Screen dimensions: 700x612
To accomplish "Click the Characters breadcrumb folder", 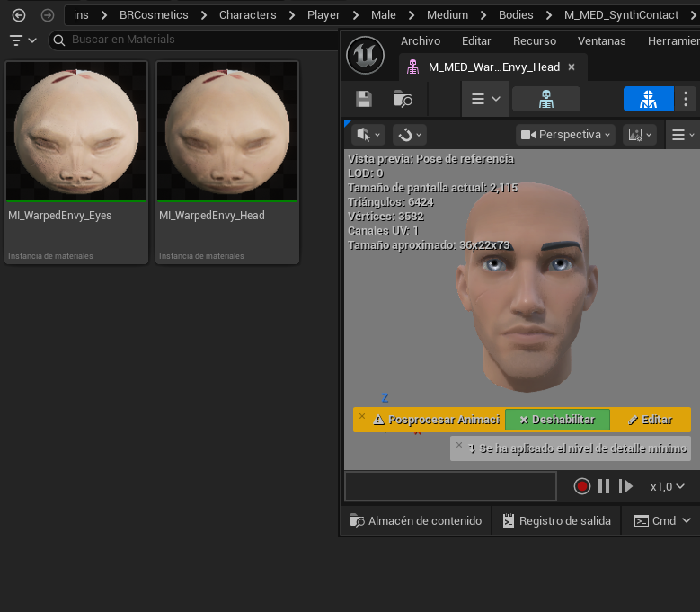I will pyautogui.click(x=248, y=15).
